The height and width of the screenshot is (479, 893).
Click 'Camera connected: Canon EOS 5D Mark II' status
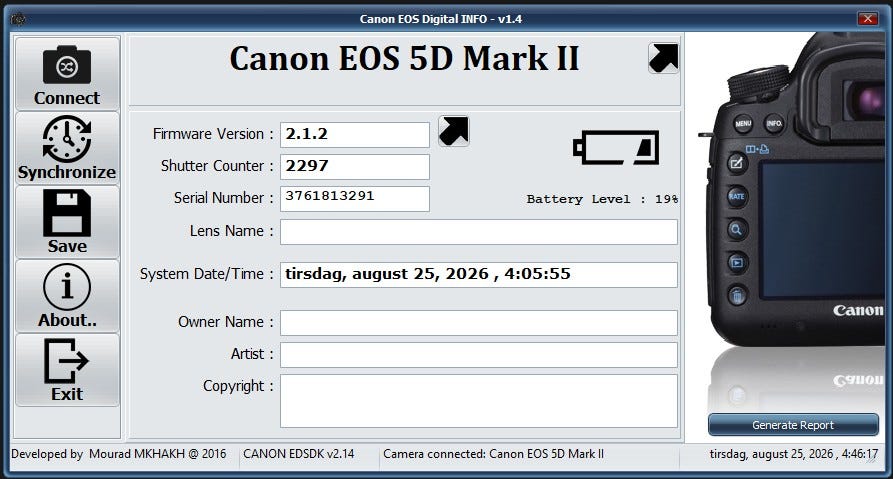pos(493,454)
